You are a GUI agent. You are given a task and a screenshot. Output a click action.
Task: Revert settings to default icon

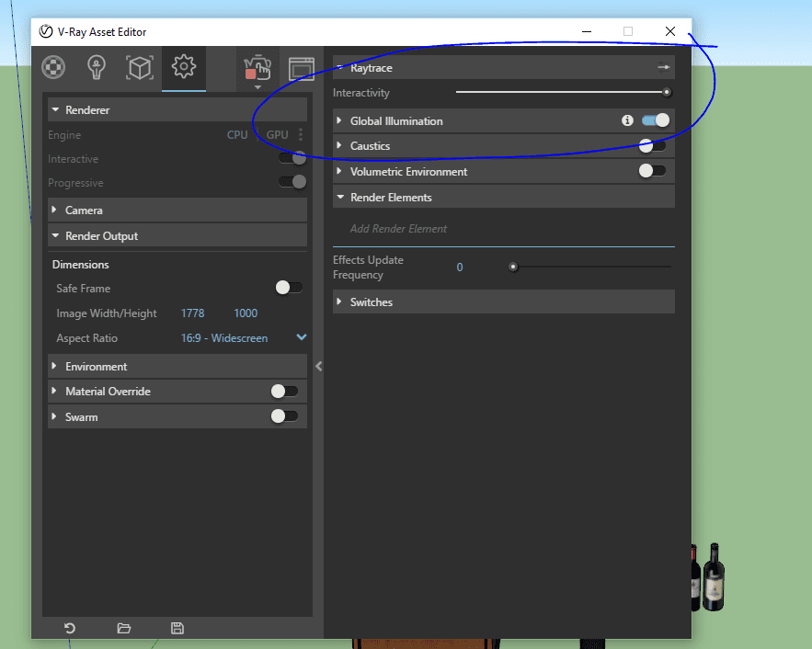pyautogui.click(x=70, y=628)
